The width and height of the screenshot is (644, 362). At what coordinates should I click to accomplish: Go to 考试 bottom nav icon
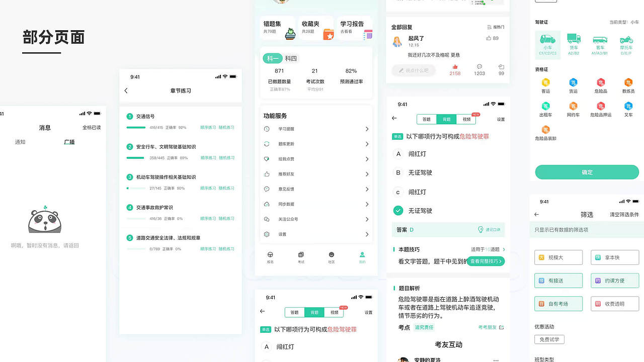tap(301, 254)
